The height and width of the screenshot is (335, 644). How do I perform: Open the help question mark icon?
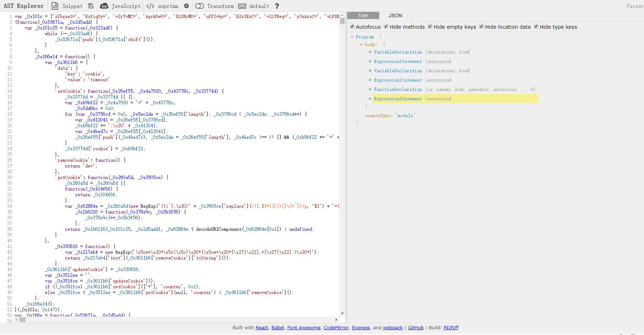point(277,6)
